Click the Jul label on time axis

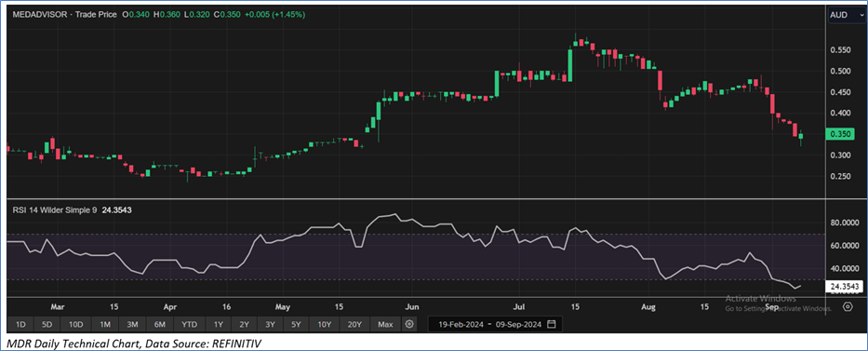519,306
